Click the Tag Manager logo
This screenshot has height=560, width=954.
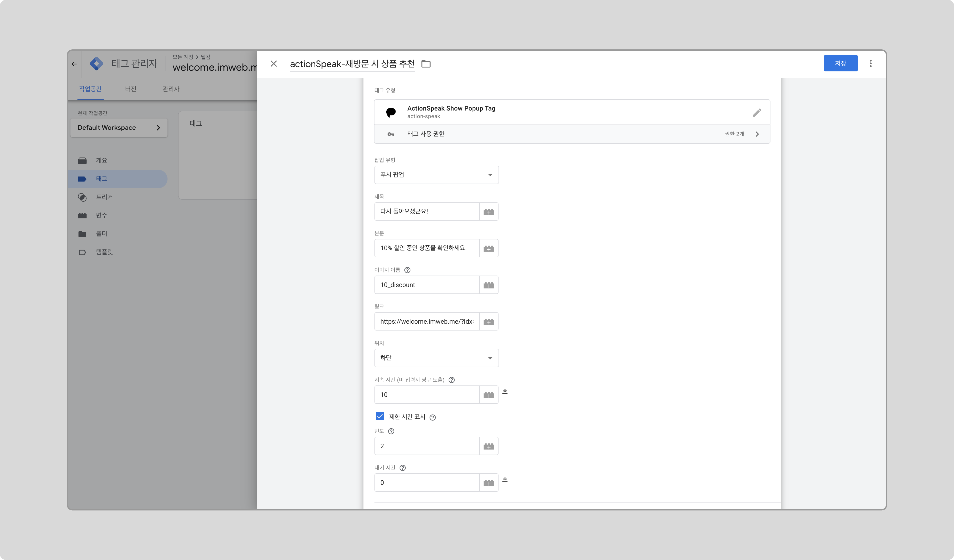coord(97,64)
